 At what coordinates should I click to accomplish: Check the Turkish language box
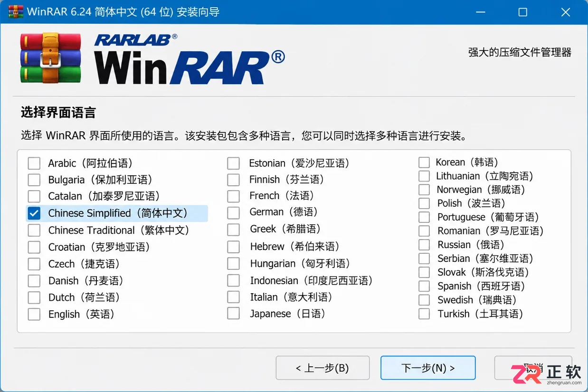pyautogui.click(x=424, y=314)
